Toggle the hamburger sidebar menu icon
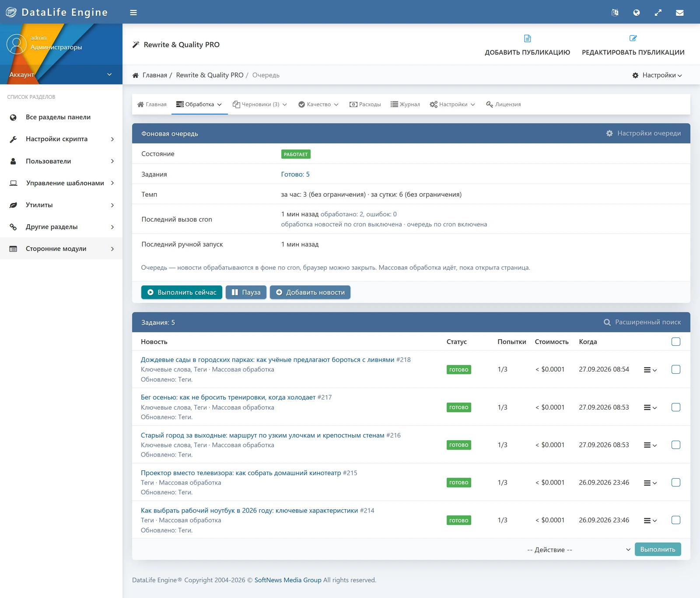 click(133, 13)
